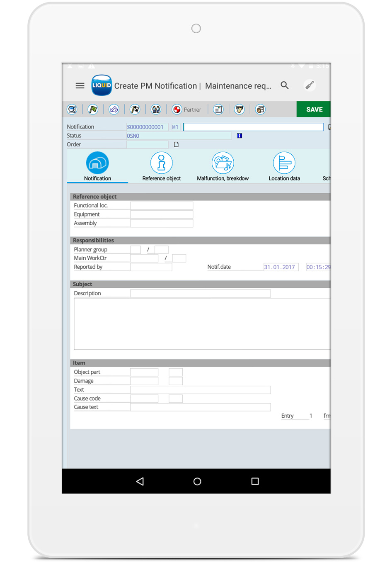
Task: Click the blue status info icon
Action: [x=240, y=136]
